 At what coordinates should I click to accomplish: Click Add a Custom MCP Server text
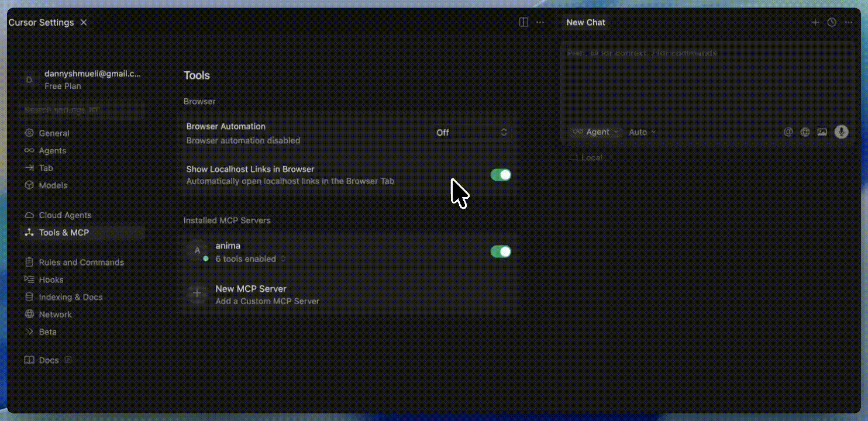pyautogui.click(x=267, y=301)
